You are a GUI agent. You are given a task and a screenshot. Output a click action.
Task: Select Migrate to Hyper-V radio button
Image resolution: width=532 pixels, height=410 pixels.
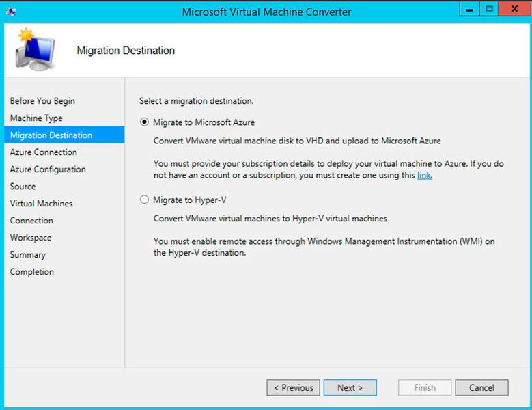144,200
